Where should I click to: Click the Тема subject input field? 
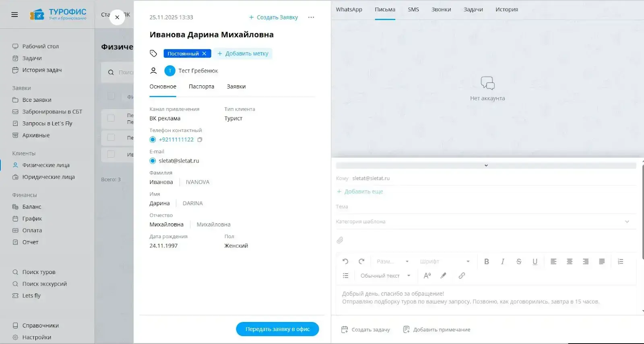click(x=486, y=207)
